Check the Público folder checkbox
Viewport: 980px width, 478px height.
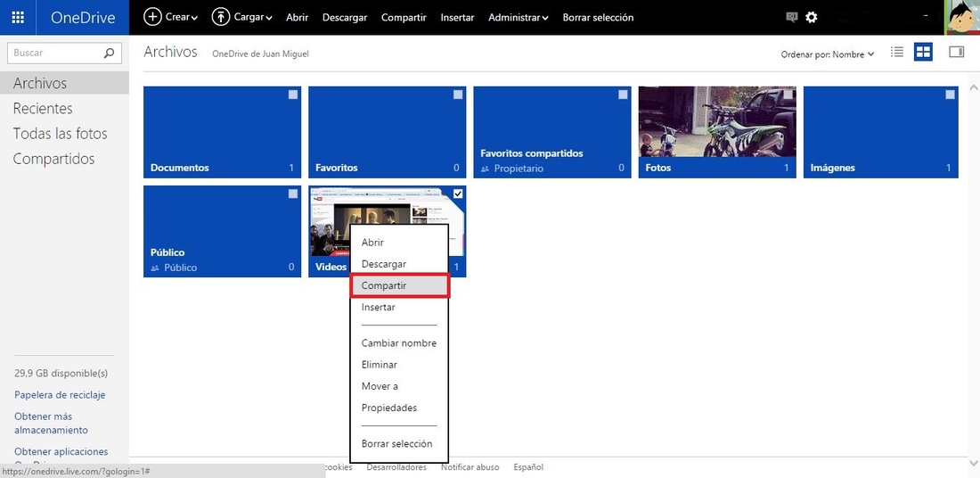tap(293, 194)
